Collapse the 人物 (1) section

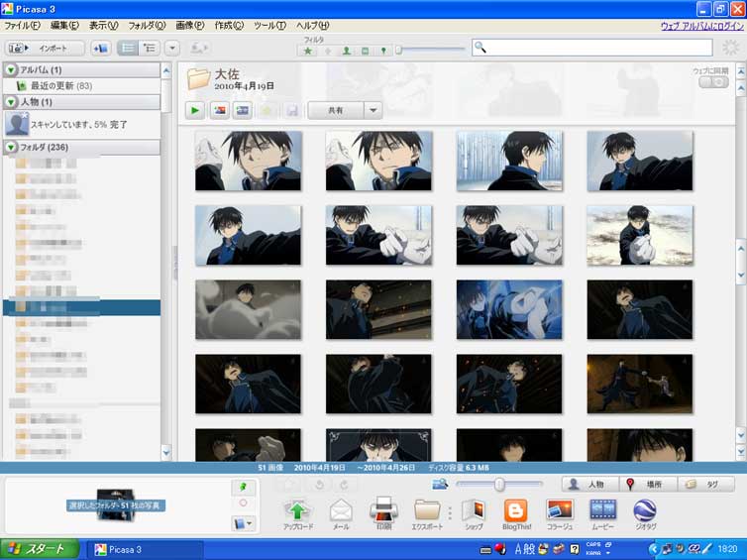tap(11, 102)
